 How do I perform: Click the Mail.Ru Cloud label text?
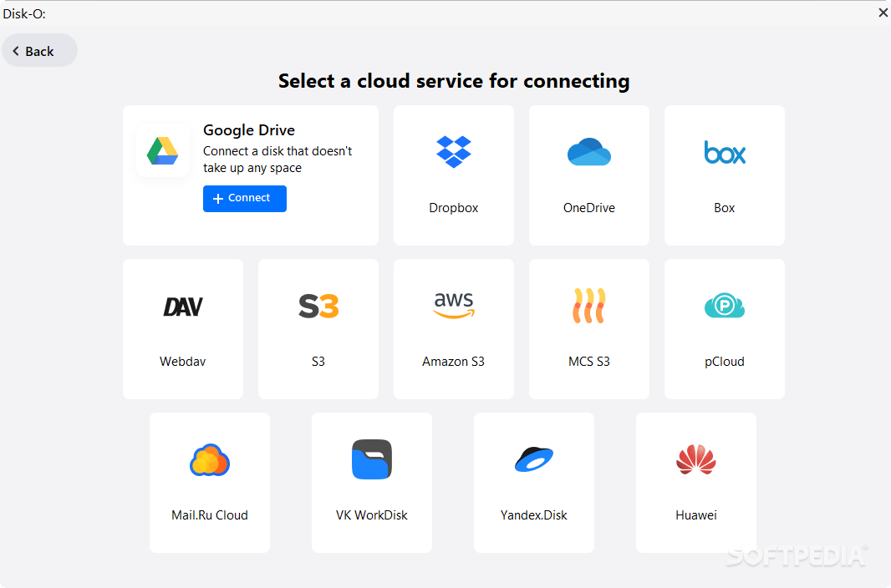pyautogui.click(x=210, y=515)
